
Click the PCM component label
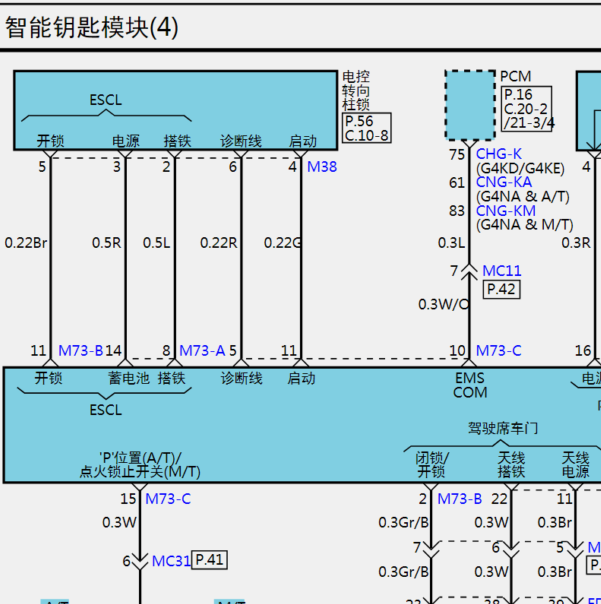tap(515, 76)
